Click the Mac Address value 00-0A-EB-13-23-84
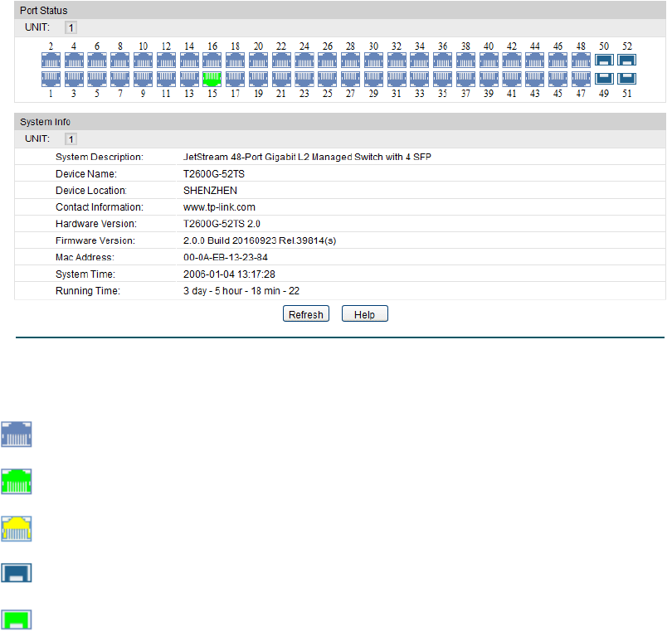Screen dimensions: 672x631 point(226,257)
